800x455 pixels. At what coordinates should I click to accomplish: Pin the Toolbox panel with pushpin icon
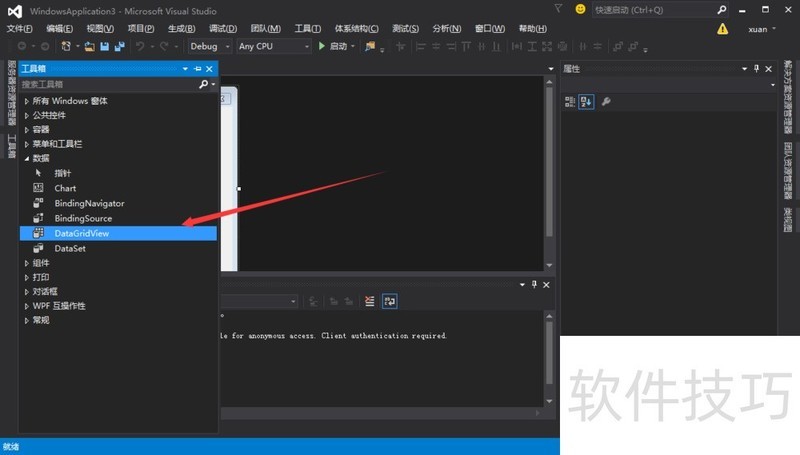click(197, 69)
